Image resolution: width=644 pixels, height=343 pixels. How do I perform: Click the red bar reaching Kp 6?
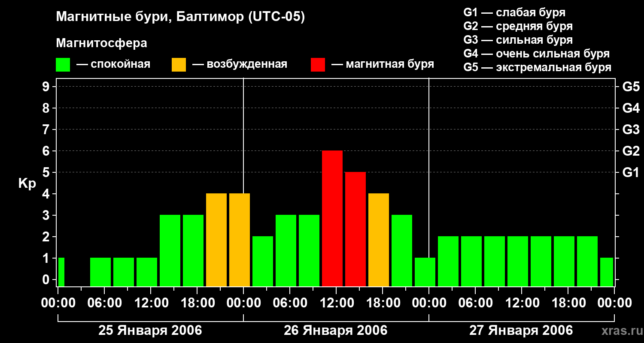tap(332, 219)
